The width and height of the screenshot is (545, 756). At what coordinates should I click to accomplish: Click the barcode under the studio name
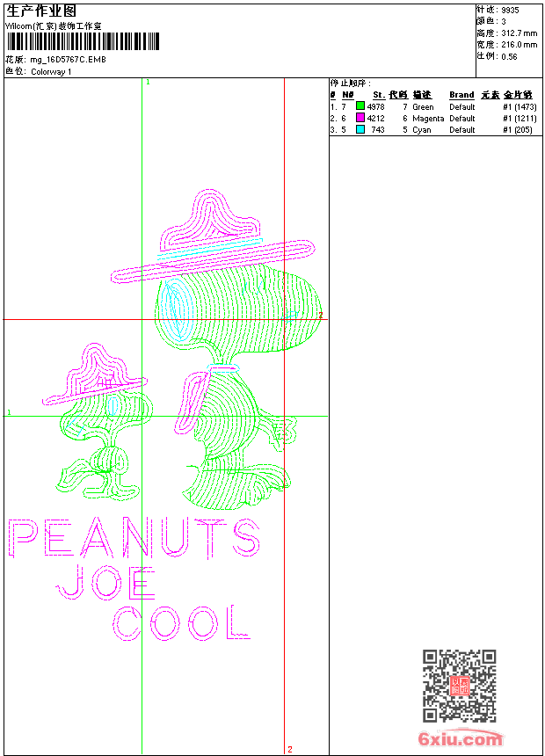tap(83, 41)
